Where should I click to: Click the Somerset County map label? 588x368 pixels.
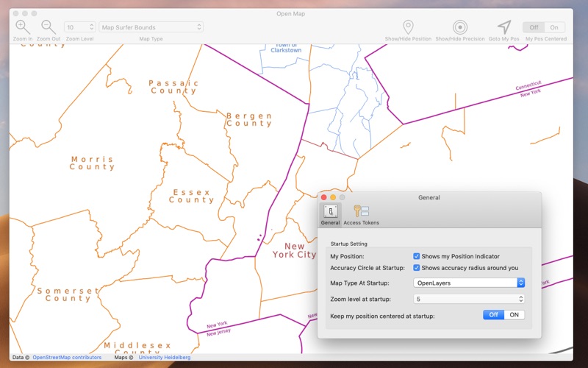tap(68, 294)
